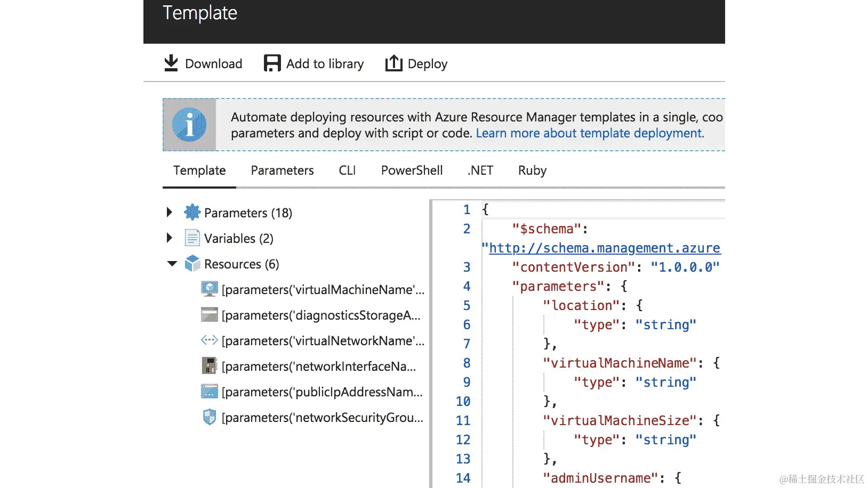Click the virtual network resource icon
Image resolution: width=868 pixels, height=488 pixels.
pos(210,340)
